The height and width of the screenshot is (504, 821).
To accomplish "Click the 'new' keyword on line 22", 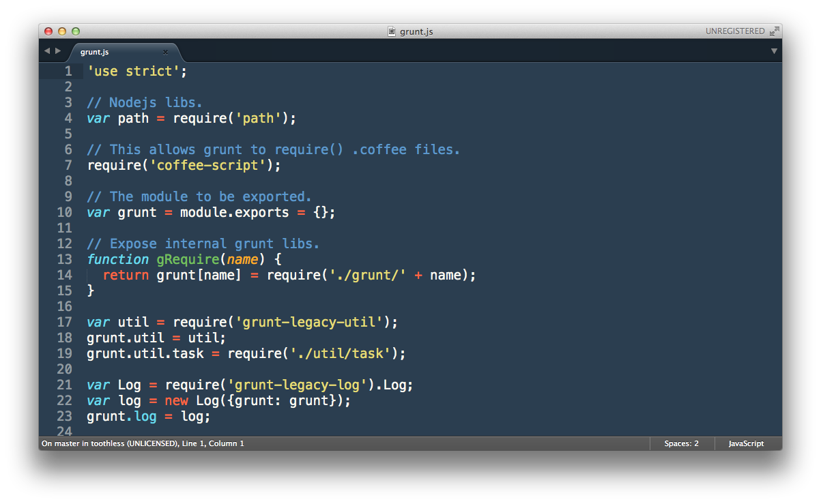I will [176, 400].
